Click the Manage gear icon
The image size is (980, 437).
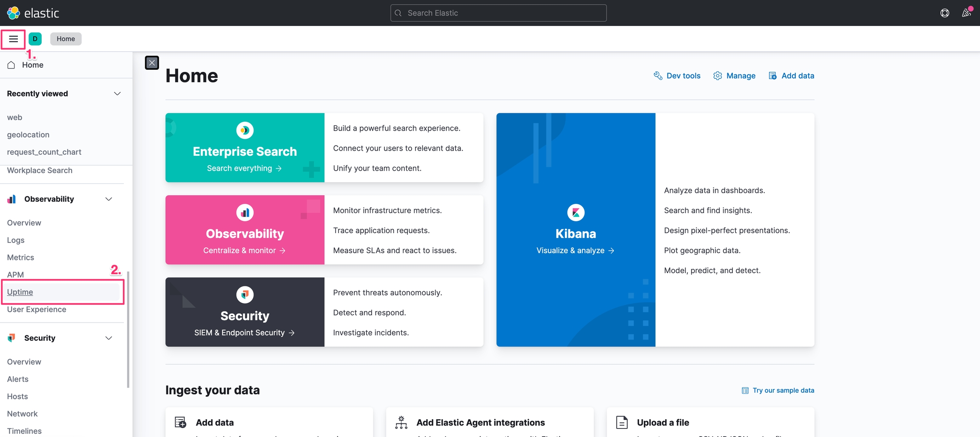(x=718, y=76)
